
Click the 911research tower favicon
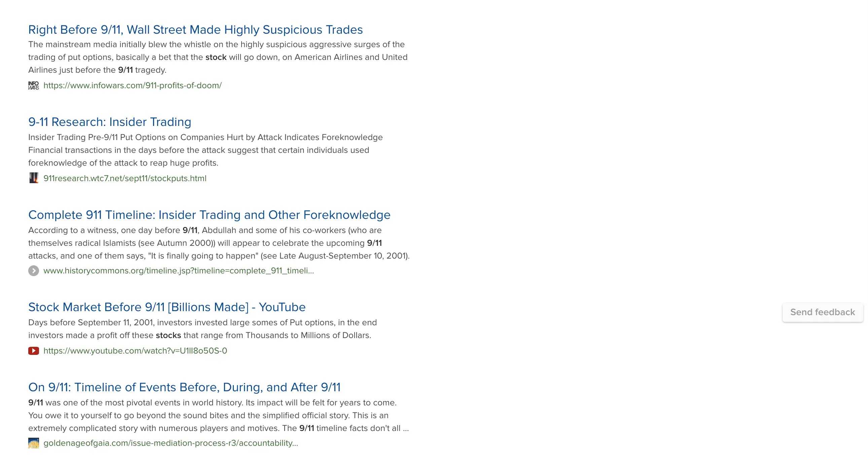pyautogui.click(x=33, y=178)
